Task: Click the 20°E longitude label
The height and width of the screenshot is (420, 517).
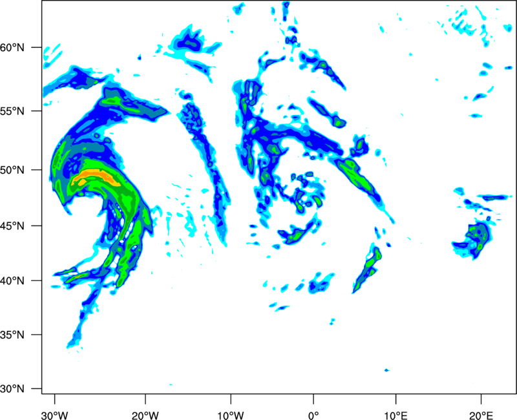Action: tap(481, 415)
